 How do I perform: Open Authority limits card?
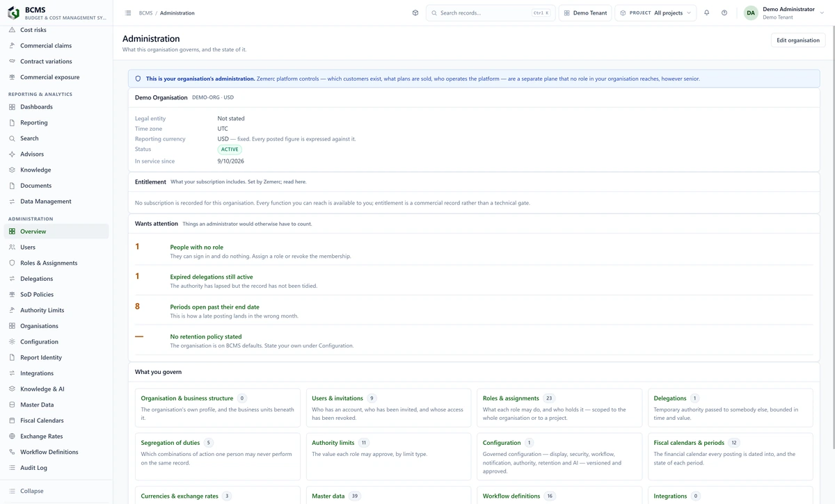click(x=388, y=457)
